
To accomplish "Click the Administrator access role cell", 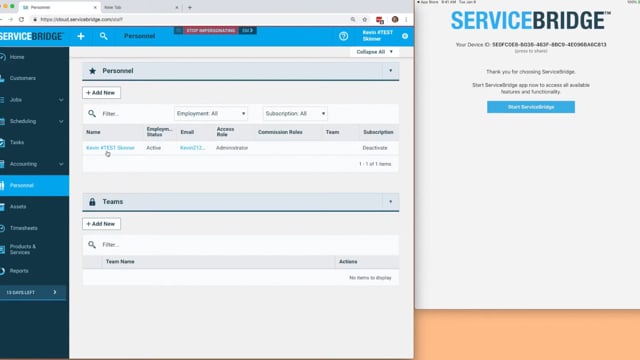I will click(x=232, y=148).
